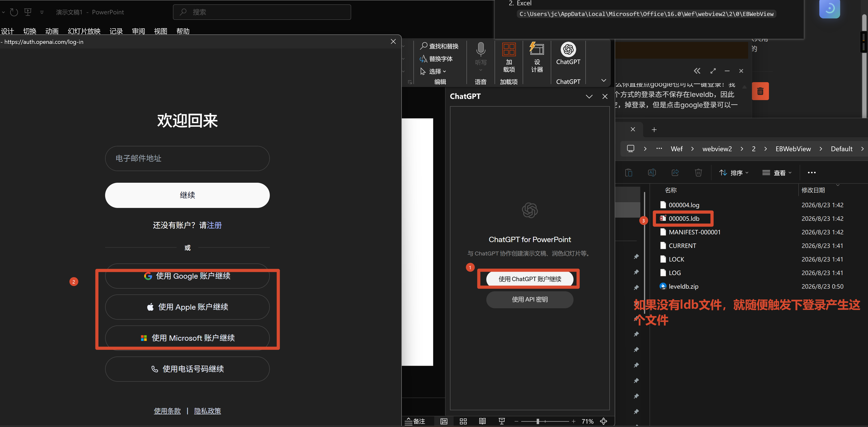The height and width of the screenshot is (427, 868).
Task: Click fit slide to window icon
Action: [x=604, y=421]
